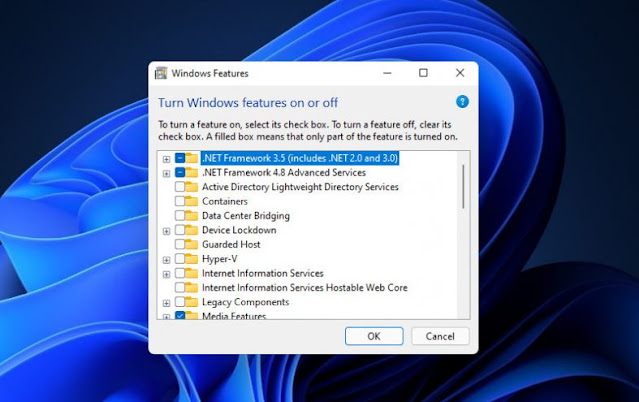Expand the Hyper-V tree node
The width and height of the screenshot is (639, 402).
tap(166, 260)
